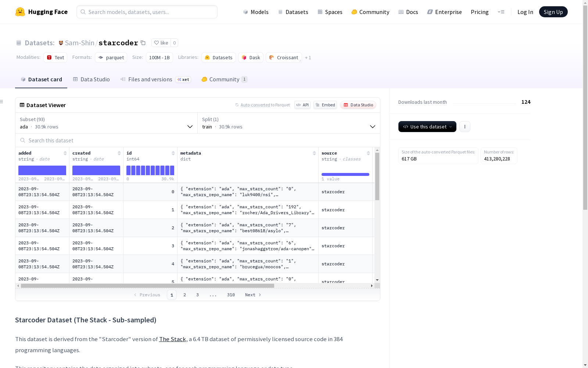Select the rocher/Ada_Drivers_Library metadata cell

[x=248, y=210]
